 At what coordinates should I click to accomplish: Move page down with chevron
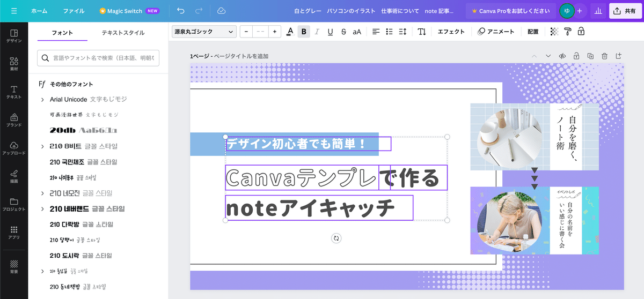click(x=548, y=56)
